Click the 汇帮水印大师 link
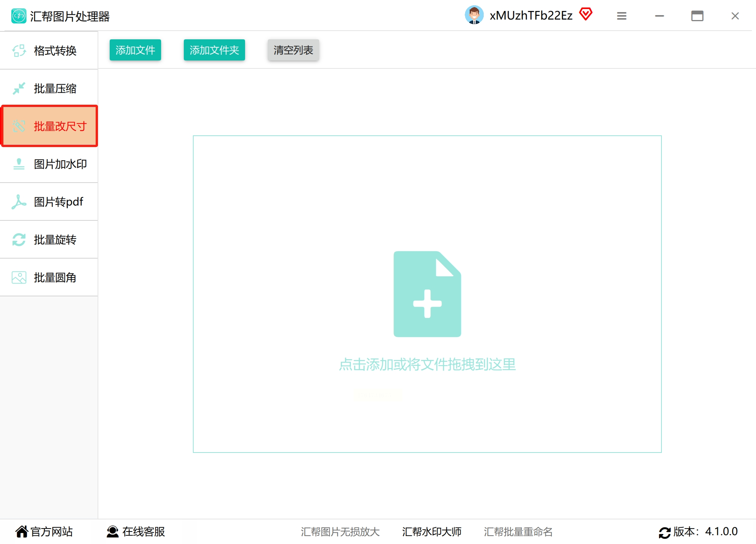The image size is (756, 544). click(x=432, y=532)
